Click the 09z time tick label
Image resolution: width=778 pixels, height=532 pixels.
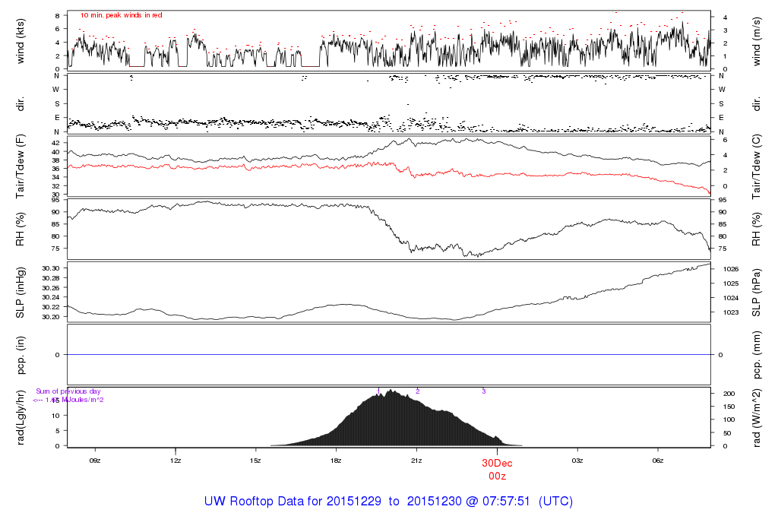(95, 461)
